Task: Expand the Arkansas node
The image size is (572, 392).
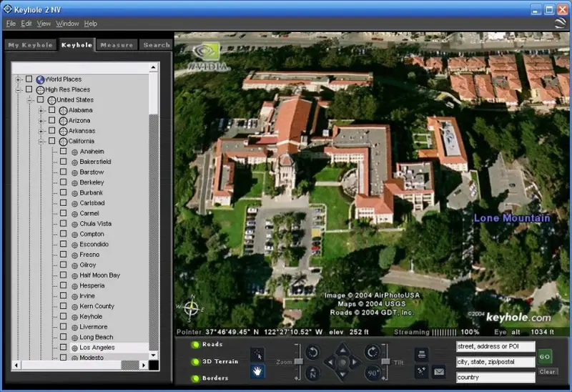Action: 41,131
